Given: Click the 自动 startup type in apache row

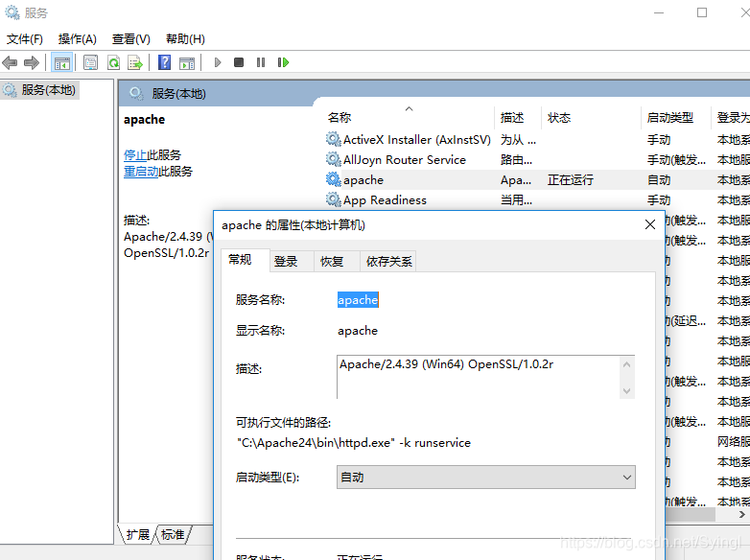Looking at the screenshot, I should click(659, 180).
